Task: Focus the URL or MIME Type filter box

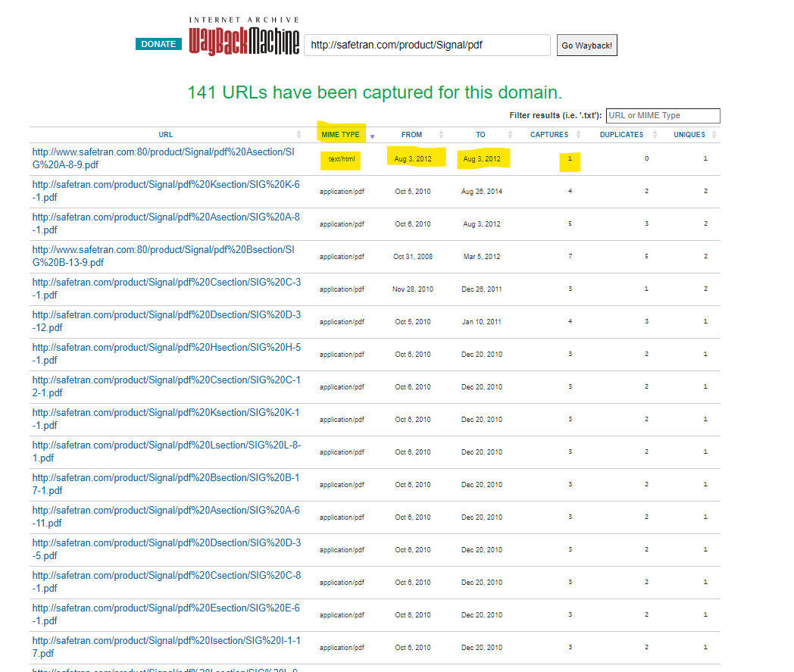Action: pos(663,115)
